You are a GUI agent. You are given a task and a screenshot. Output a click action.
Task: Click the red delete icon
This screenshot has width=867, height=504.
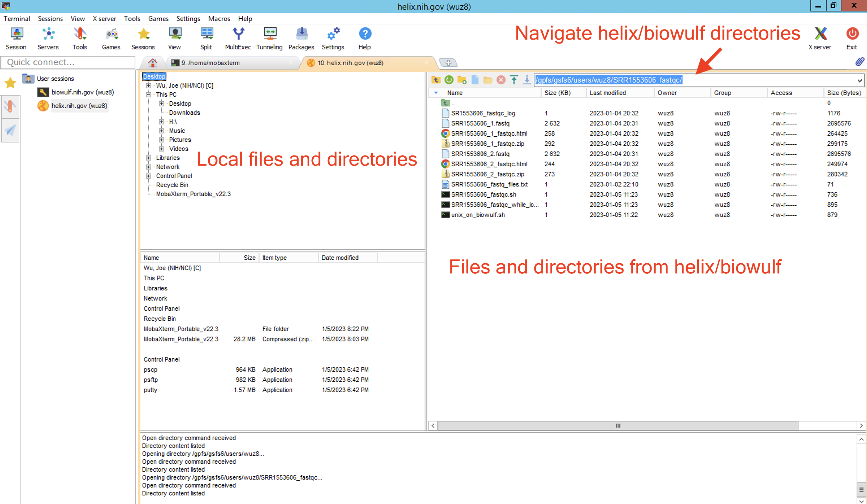coord(501,80)
